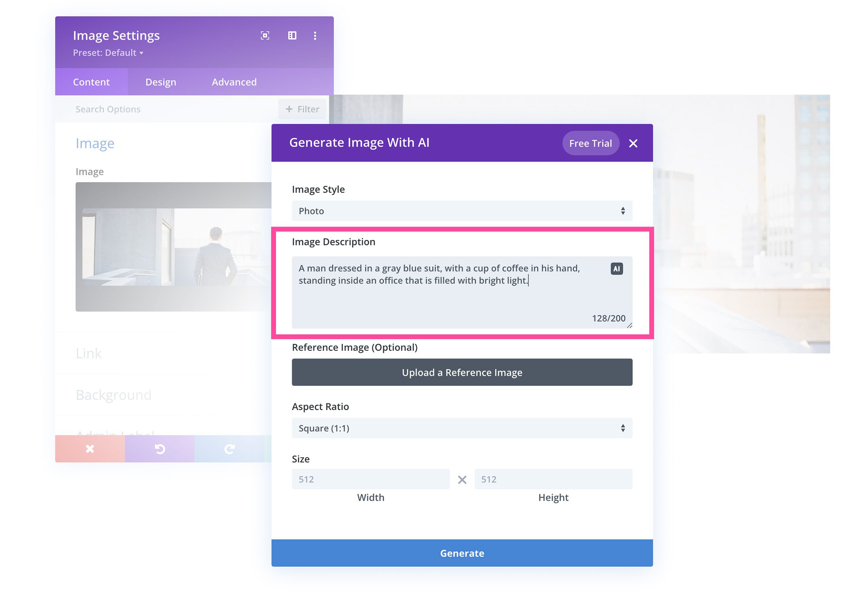Click Upload a Reference Image button
The image size is (868, 600).
click(461, 372)
